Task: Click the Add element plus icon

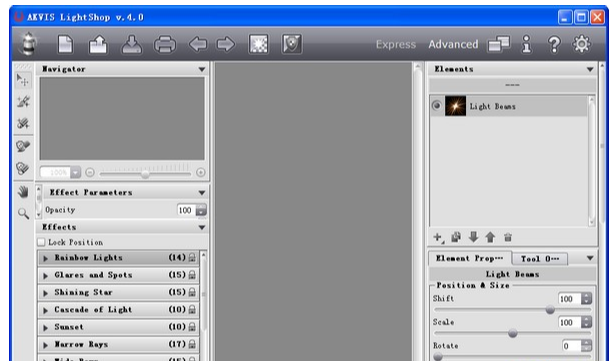Action: 438,237
